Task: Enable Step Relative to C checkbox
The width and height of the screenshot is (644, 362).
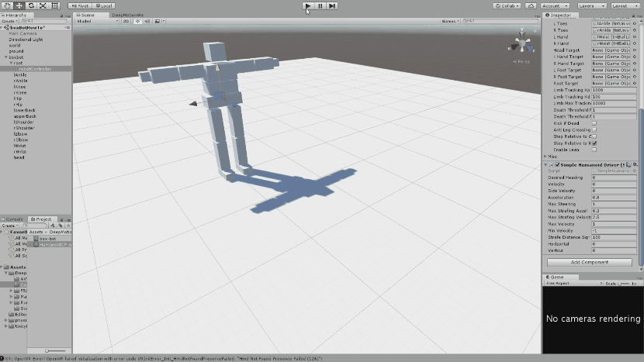Action: point(594,136)
